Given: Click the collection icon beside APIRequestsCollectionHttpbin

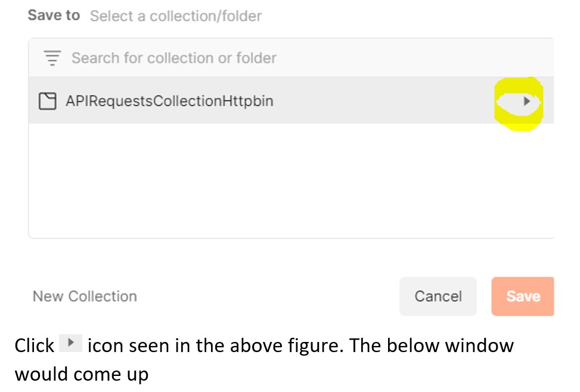Looking at the screenshot, I should 46,101.
